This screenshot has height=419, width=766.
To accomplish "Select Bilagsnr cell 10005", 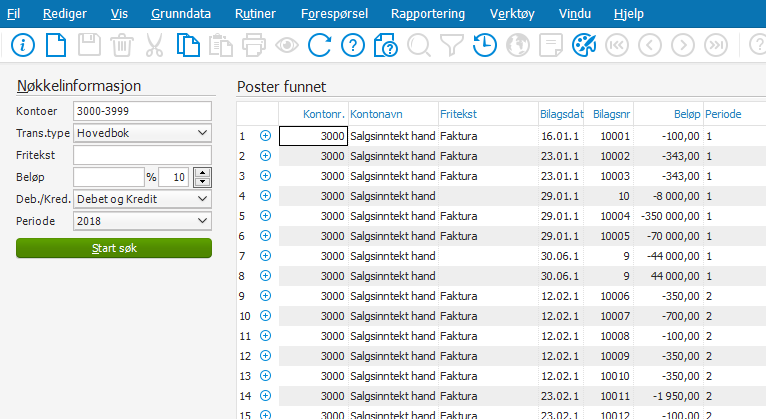I will pos(608,236).
